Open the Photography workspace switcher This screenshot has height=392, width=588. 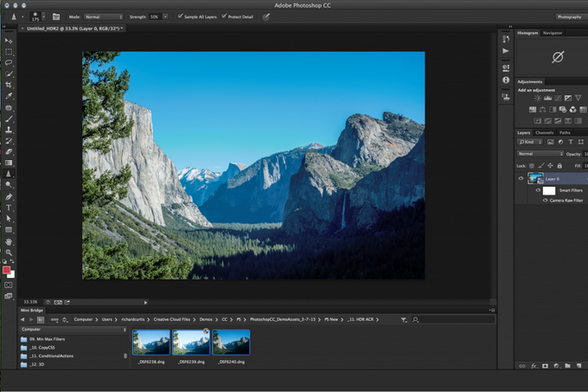(x=571, y=17)
